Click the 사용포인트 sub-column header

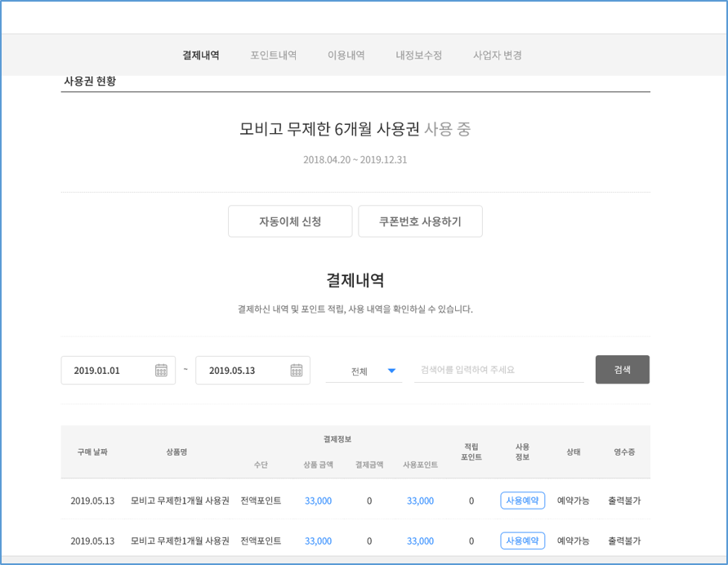tap(420, 465)
